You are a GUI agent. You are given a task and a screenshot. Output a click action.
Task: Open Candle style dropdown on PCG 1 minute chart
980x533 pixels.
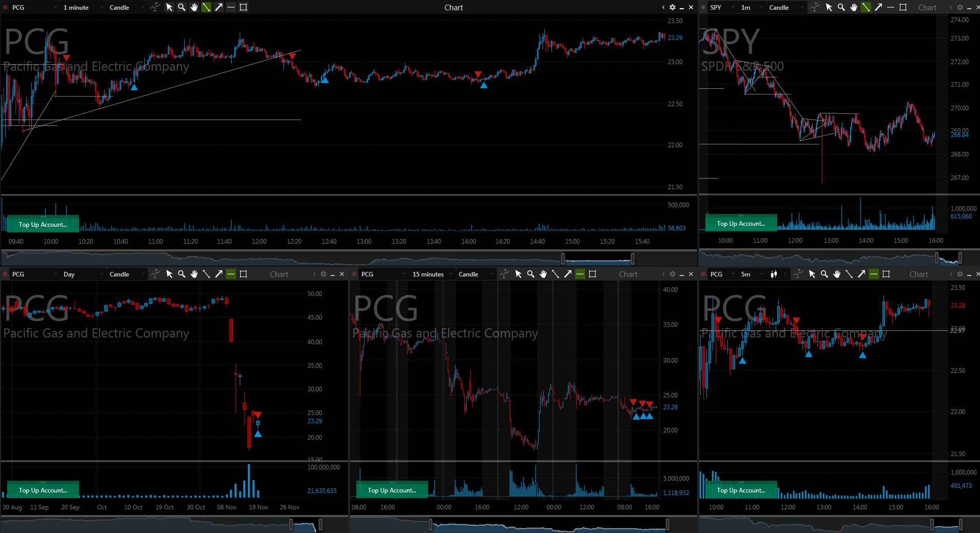pyautogui.click(x=127, y=7)
